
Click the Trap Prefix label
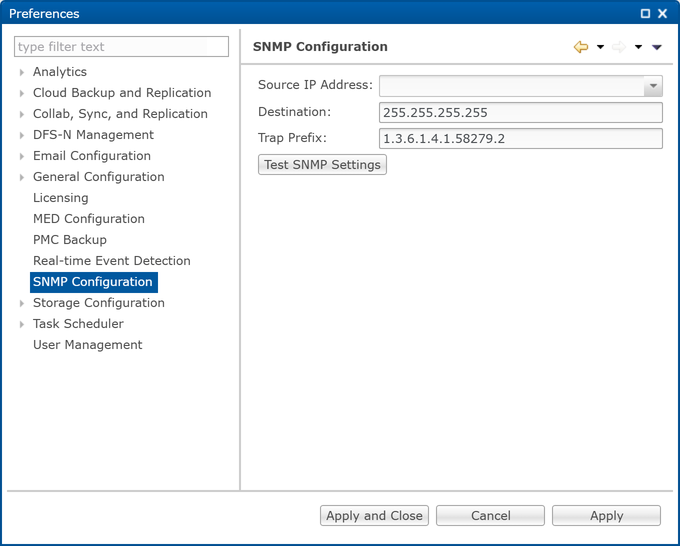pos(292,138)
